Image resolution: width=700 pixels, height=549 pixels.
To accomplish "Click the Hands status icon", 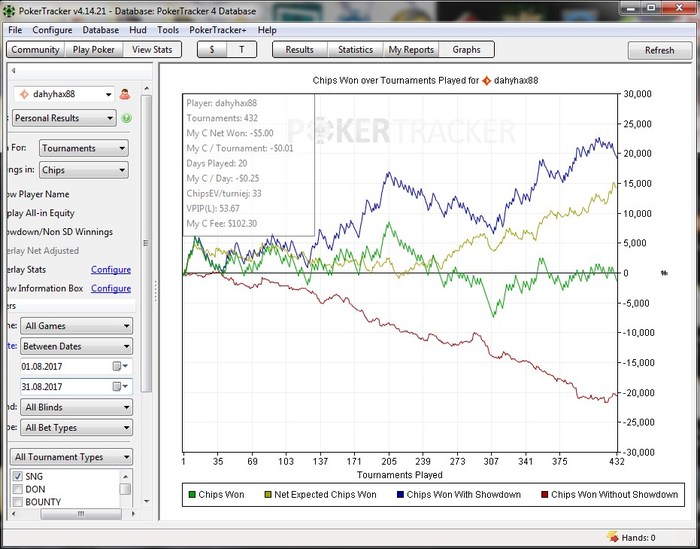I will [613, 538].
